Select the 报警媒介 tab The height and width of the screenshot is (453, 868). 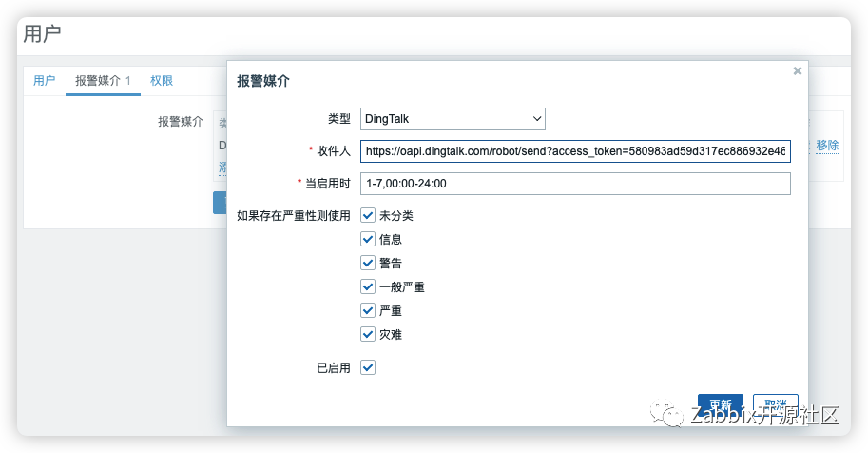click(103, 81)
